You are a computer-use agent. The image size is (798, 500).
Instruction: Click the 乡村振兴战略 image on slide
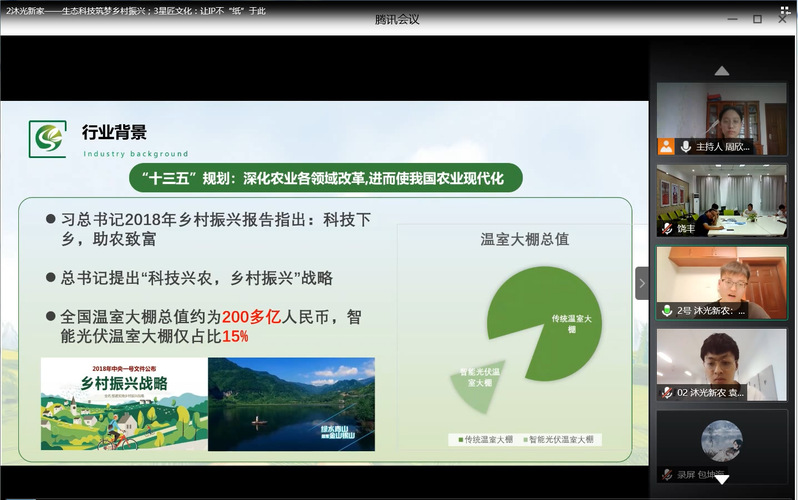pyautogui.click(x=124, y=403)
